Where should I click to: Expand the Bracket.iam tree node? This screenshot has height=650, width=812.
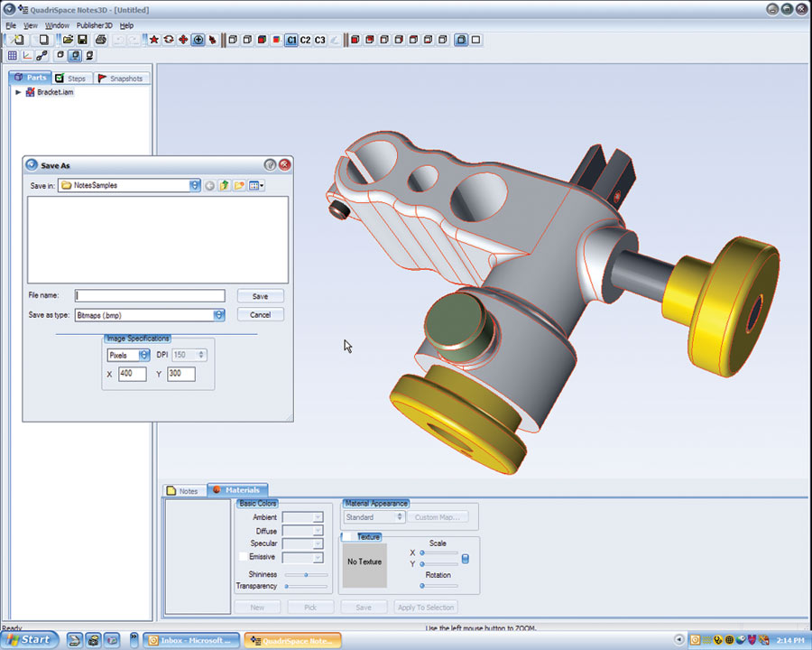[x=18, y=92]
